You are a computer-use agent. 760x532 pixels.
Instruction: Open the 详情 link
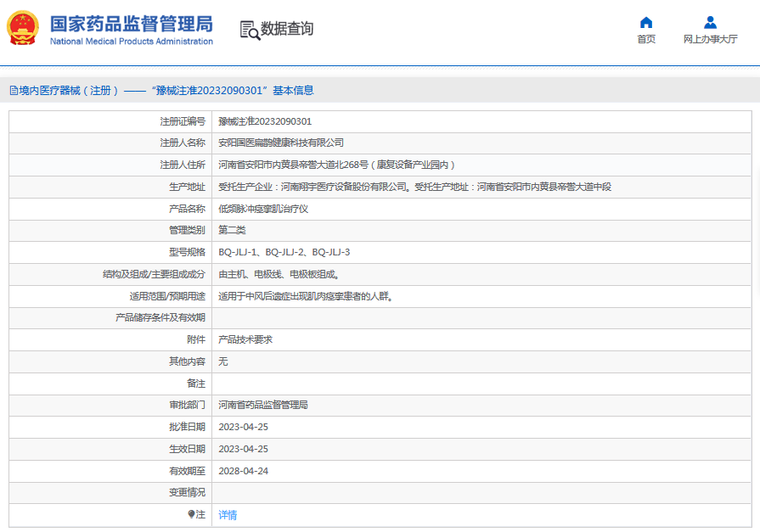click(x=228, y=514)
